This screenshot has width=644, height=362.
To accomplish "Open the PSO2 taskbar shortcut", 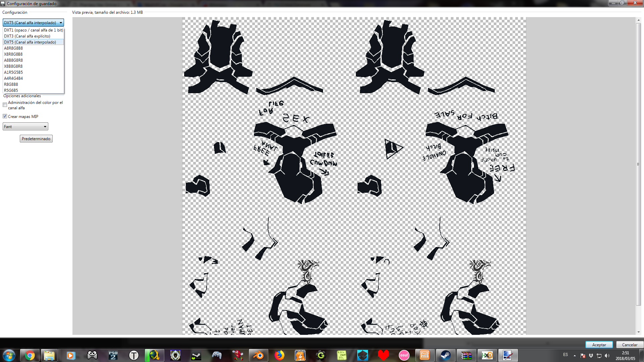I will [113, 355].
